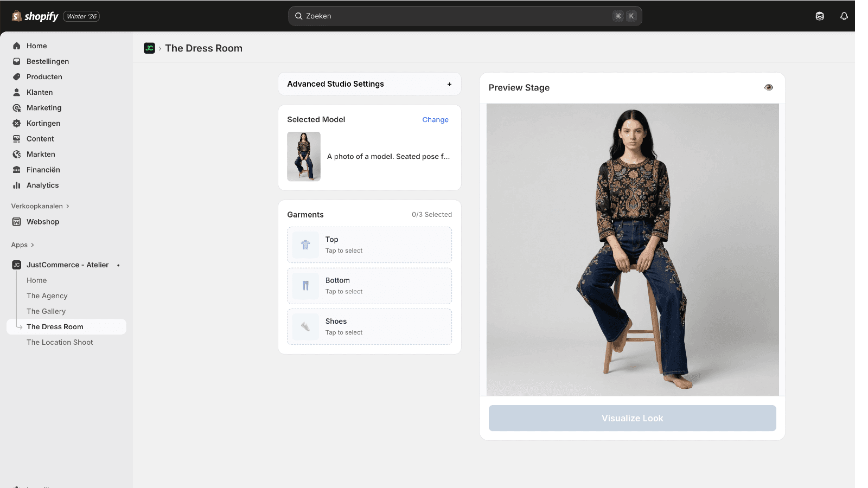Open notifications via the bell icon

[x=844, y=16]
